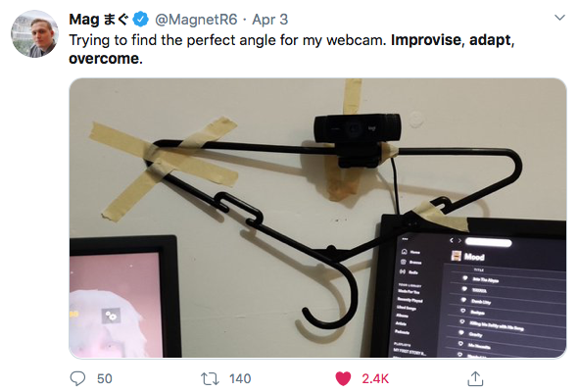Image resolution: width=579 pixels, height=392 pixels.
Task: Click the tweet text about webcam angle
Action: click(292, 49)
